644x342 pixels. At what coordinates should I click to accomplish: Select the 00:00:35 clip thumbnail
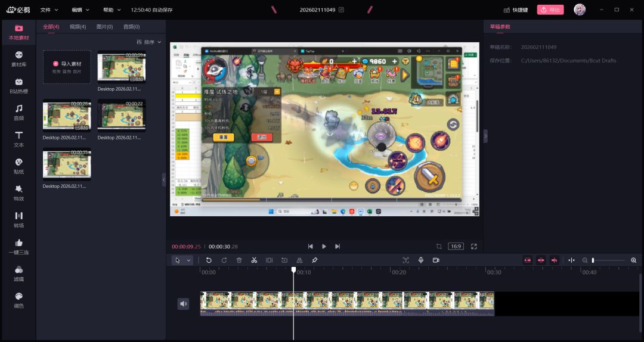pyautogui.click(x=67, y=164)
